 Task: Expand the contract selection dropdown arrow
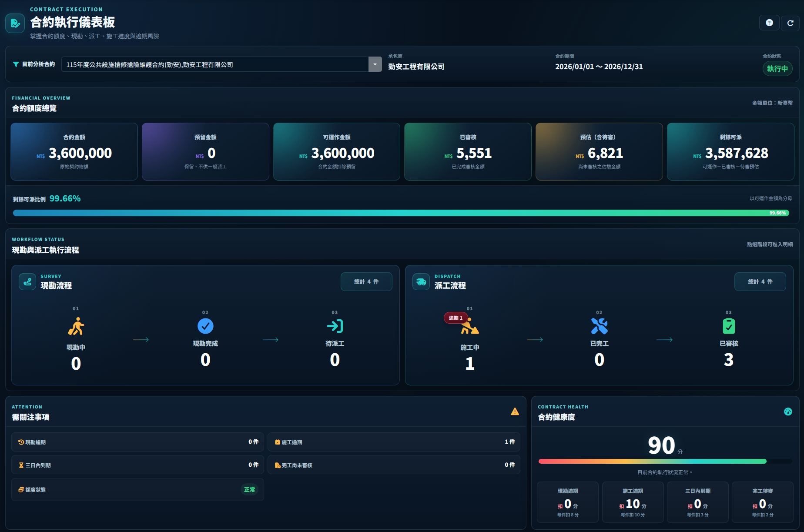pyautogui.click(x=375, y=64)
